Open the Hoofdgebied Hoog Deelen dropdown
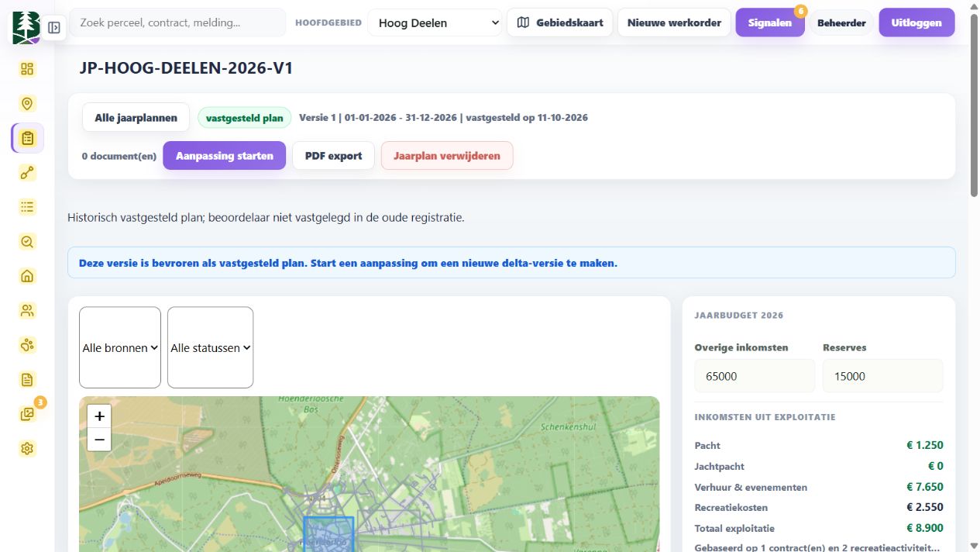The width and height of the screenshot is (980, 552). 435,22
